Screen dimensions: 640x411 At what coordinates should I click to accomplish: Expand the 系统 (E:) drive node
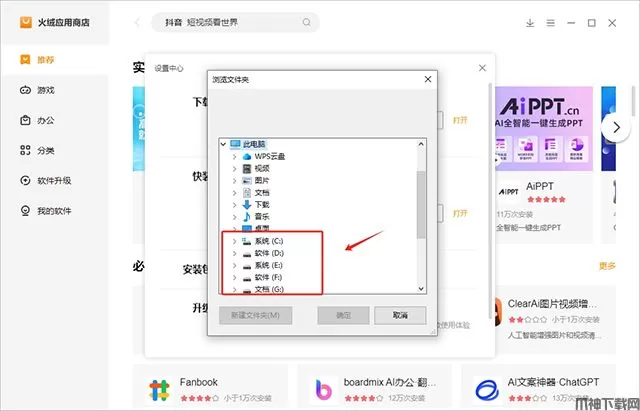pyautogui.click(x=234, y=265)
